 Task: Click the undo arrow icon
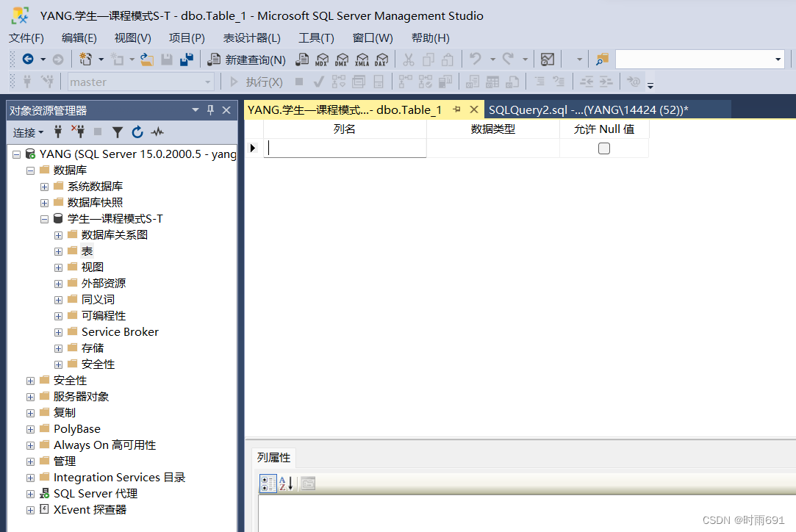pyautogui.click(x=475, y=59)
